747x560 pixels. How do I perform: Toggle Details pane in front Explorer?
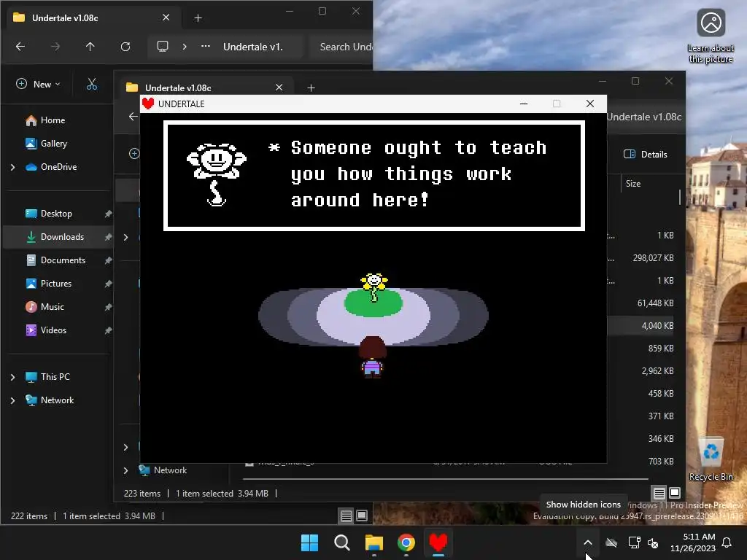[x=646, y=155]
